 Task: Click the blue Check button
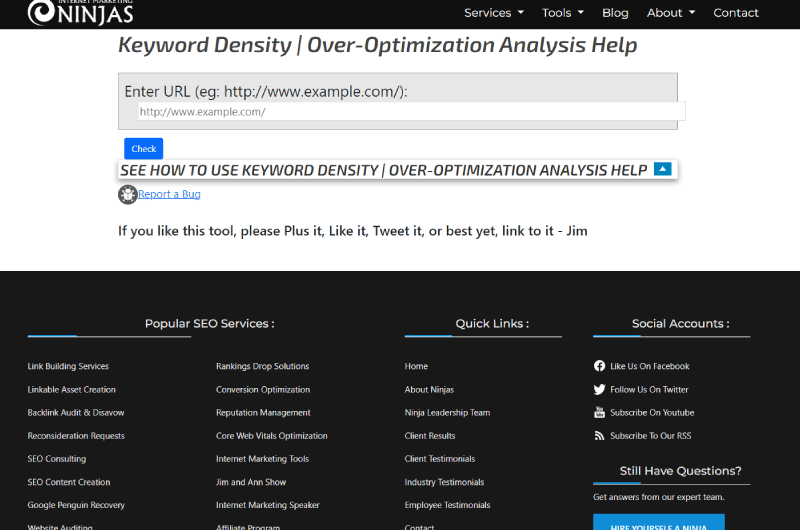click(x=143, y=148)
